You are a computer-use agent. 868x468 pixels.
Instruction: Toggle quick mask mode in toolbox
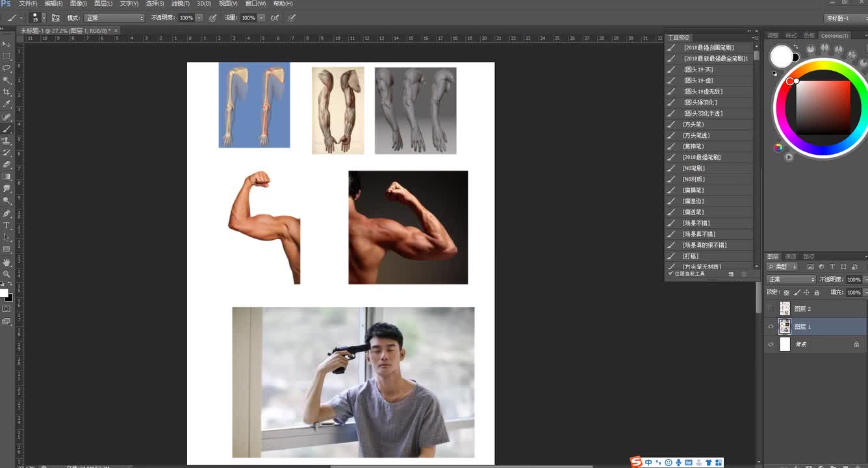click(x=6, y=309)
